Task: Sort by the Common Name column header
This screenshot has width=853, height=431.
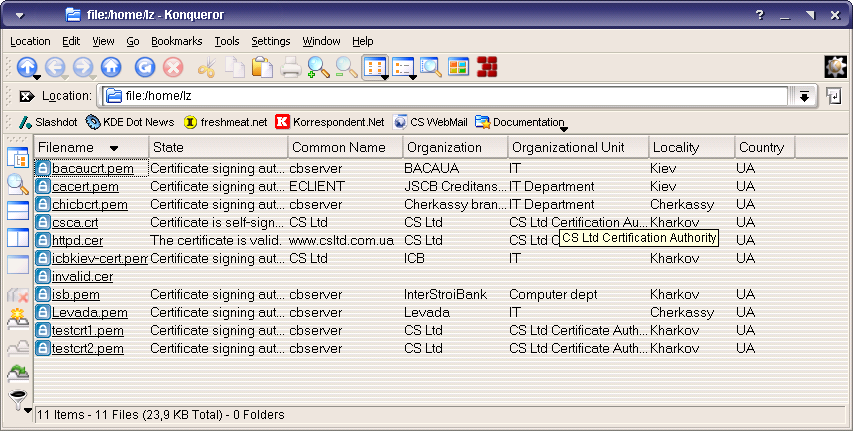Action: point(345,147)
